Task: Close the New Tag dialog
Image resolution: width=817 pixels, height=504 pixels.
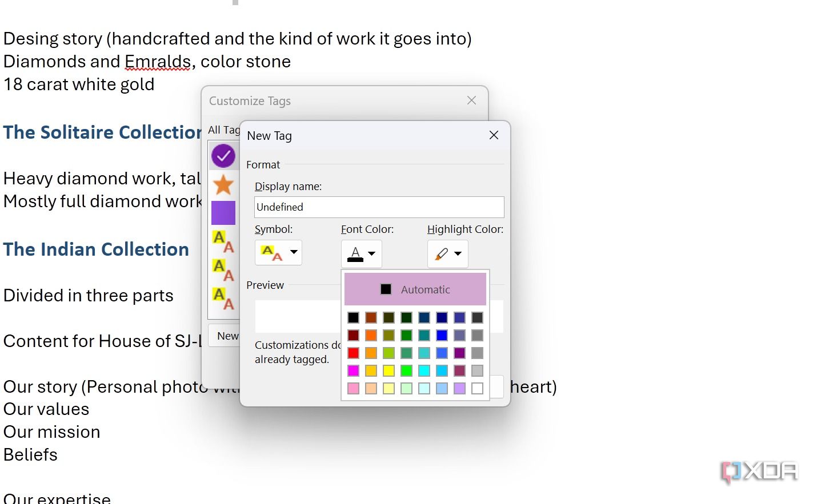Action: click(x=494, y=135)
